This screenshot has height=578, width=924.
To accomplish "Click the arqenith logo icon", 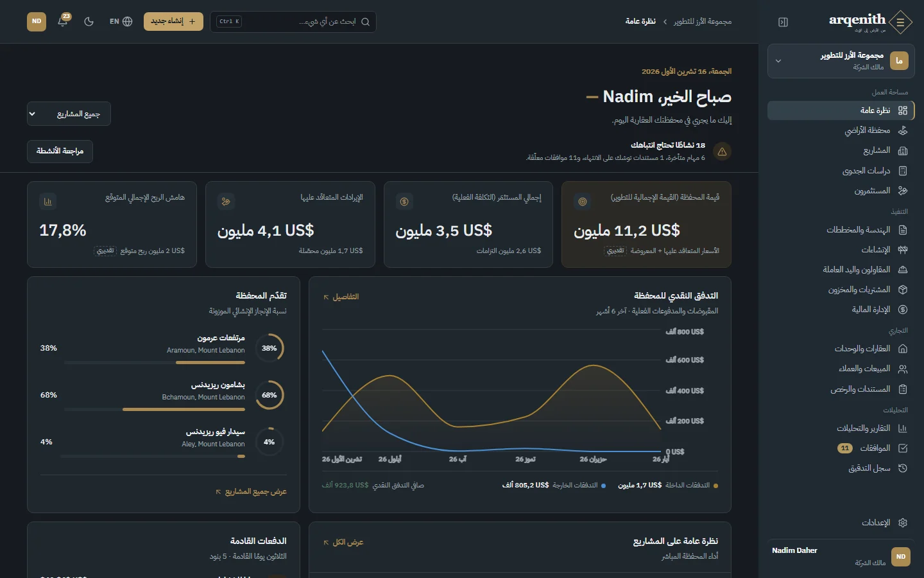I will (900, 22).
